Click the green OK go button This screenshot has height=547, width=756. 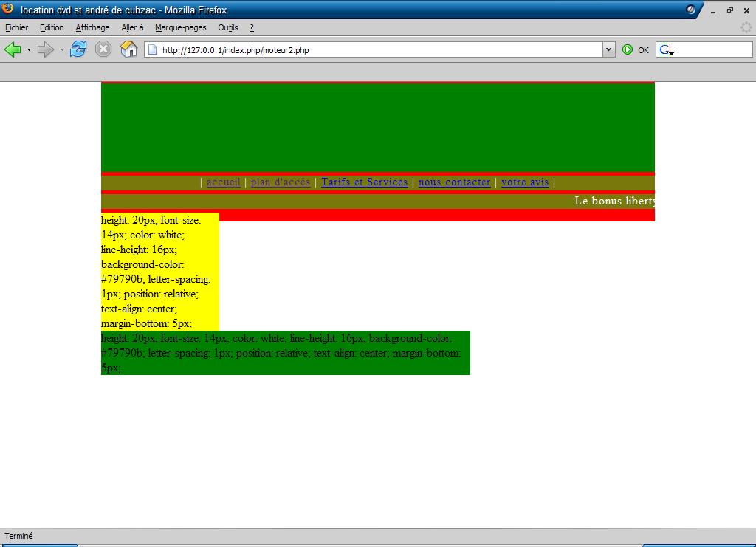click(636, 49)
